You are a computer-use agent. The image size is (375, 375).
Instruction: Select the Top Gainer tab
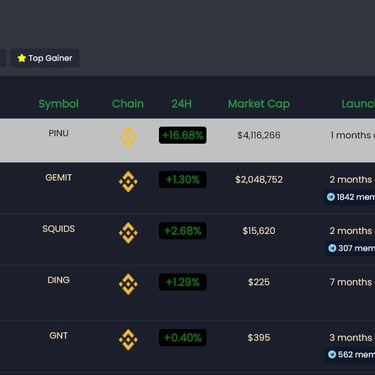[x=45, y=58]
